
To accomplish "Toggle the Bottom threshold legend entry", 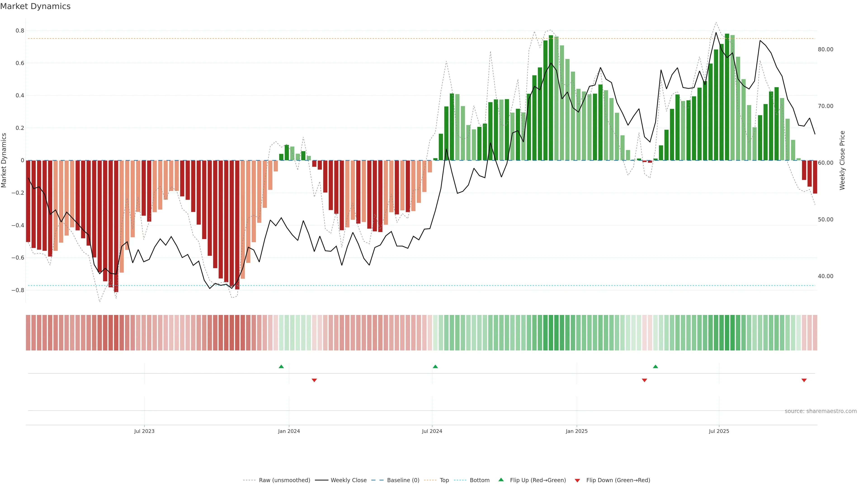I will (479, 480).
